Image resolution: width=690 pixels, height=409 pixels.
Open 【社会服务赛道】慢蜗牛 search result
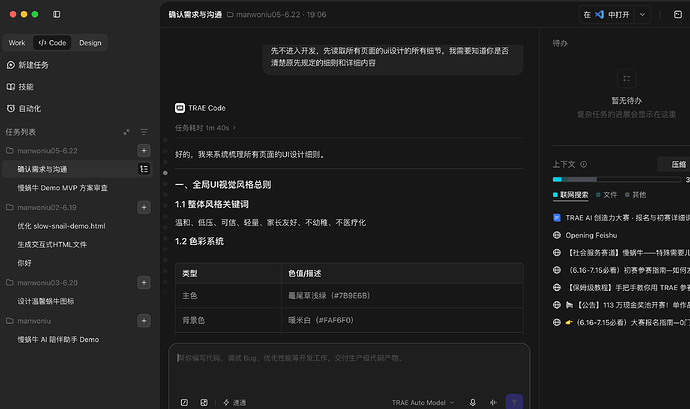(x=621, y=253)
